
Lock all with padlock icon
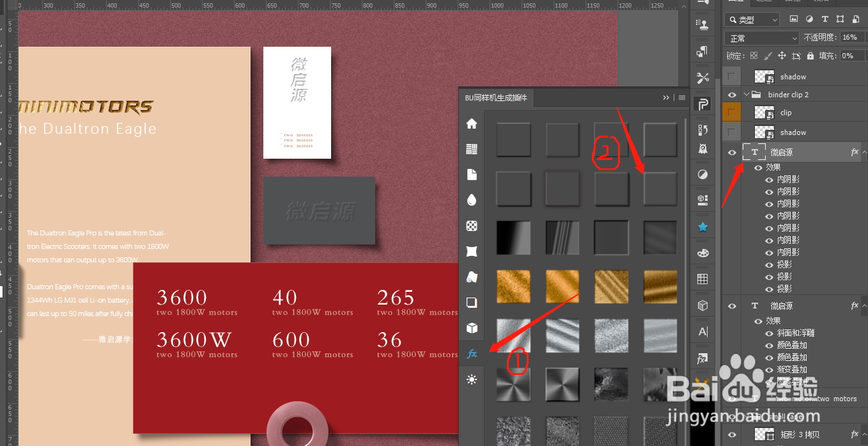click(x=810, y=56)
